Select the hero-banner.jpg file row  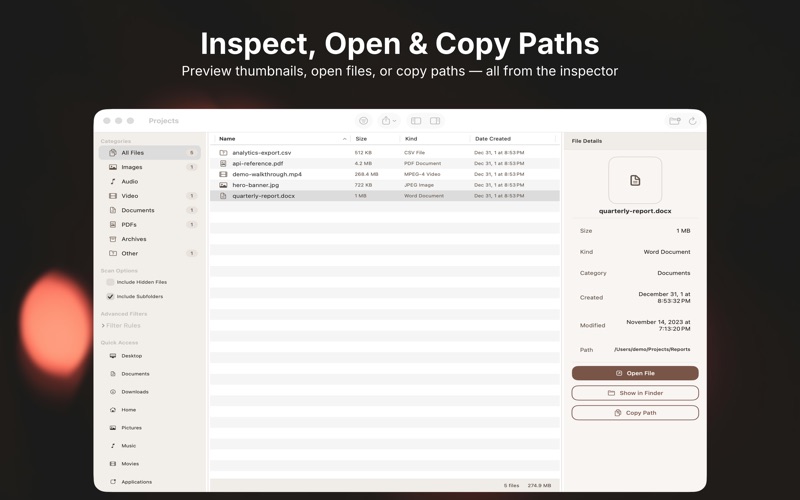385,185
